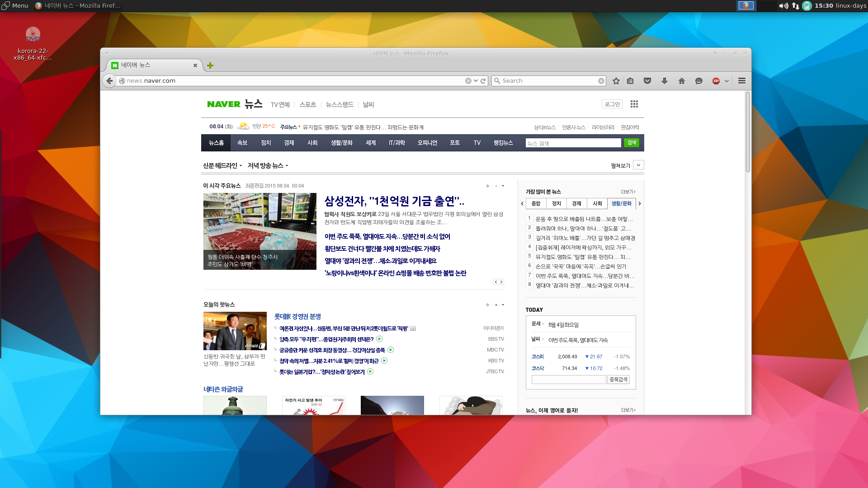Open the 스포츠 link in header
868x488 pixels.
(307, 104)
